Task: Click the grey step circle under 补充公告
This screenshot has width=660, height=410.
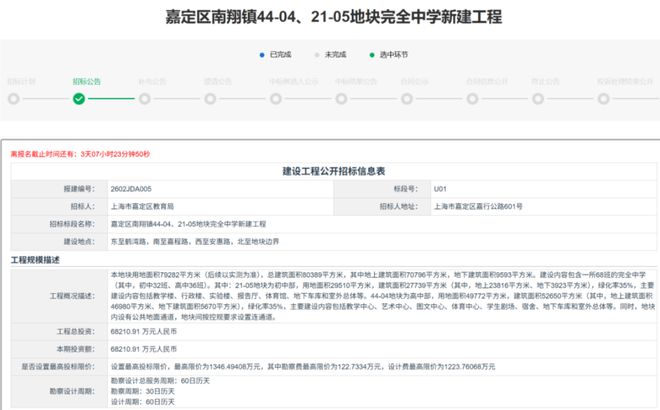Action: point(144,99)
